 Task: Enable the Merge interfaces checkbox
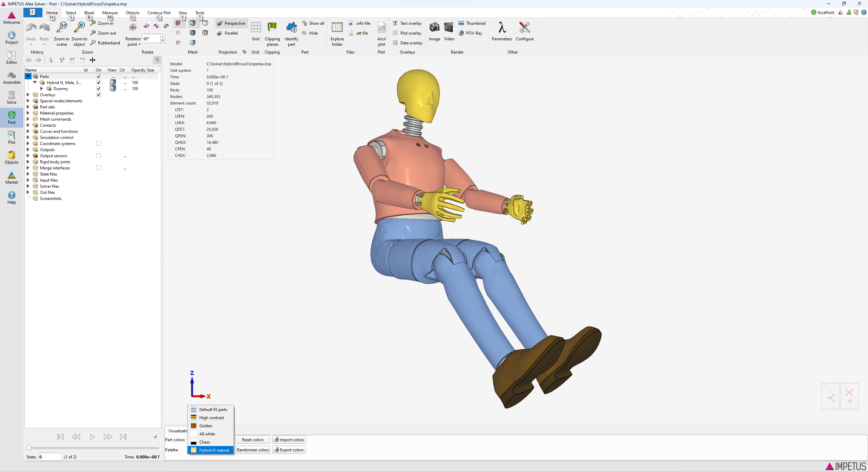[99, 168]
